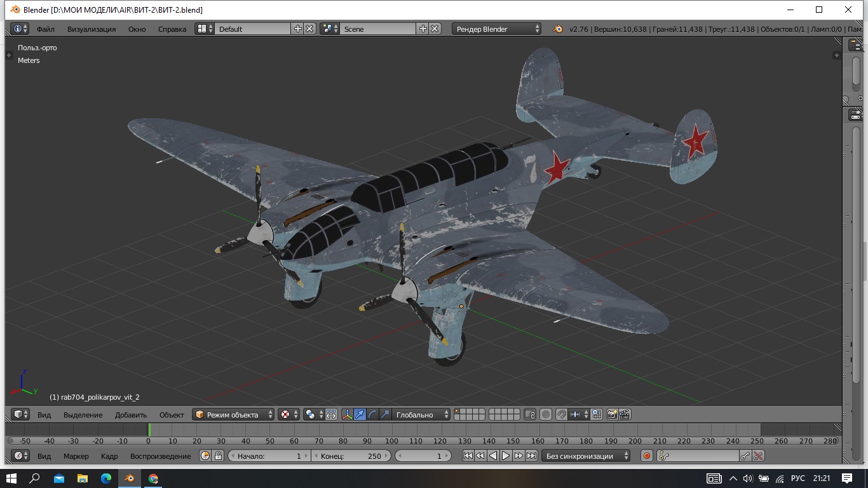Click the OpenGL render animation clapper icon
868x488 pixels.
coord(625,414)
